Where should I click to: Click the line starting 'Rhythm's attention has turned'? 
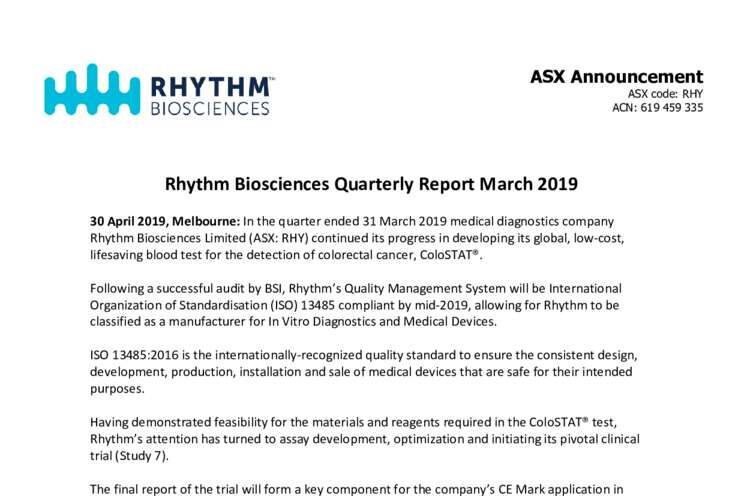pos(365,439)
